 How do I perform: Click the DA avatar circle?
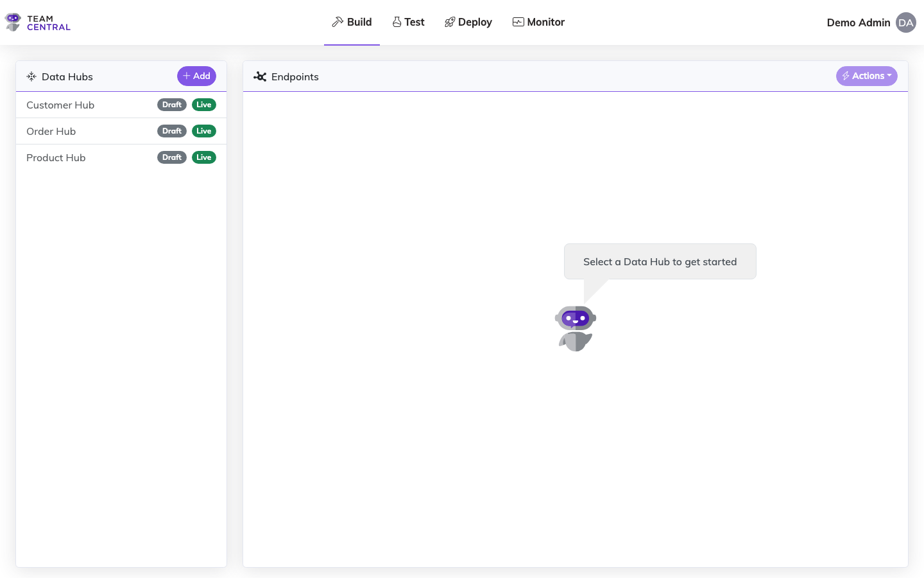[x=906, y=22]
